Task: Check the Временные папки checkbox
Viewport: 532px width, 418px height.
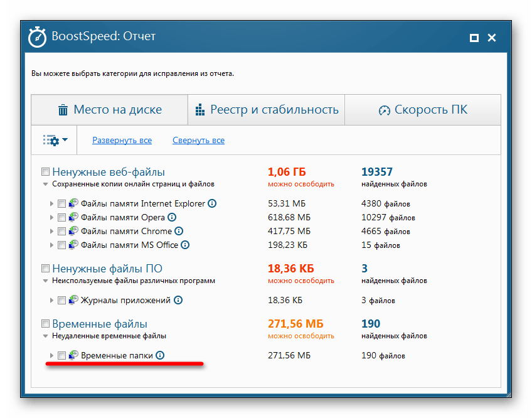Action: 61,356
